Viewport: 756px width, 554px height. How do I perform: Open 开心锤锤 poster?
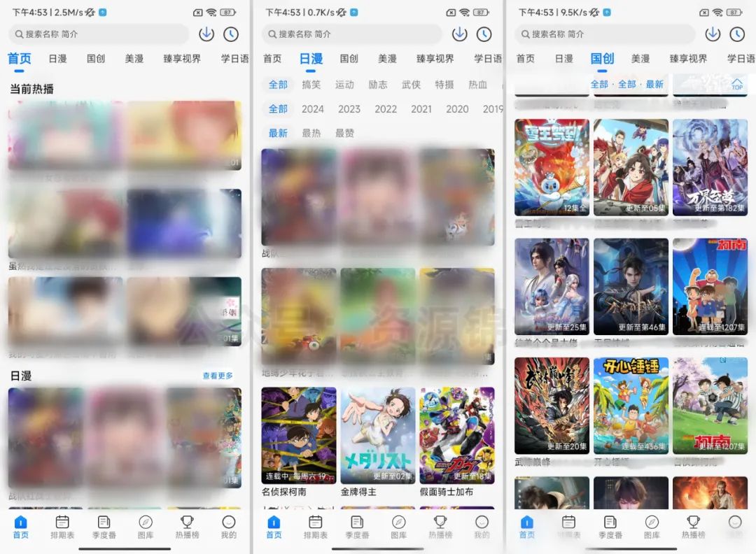[631, 406]
